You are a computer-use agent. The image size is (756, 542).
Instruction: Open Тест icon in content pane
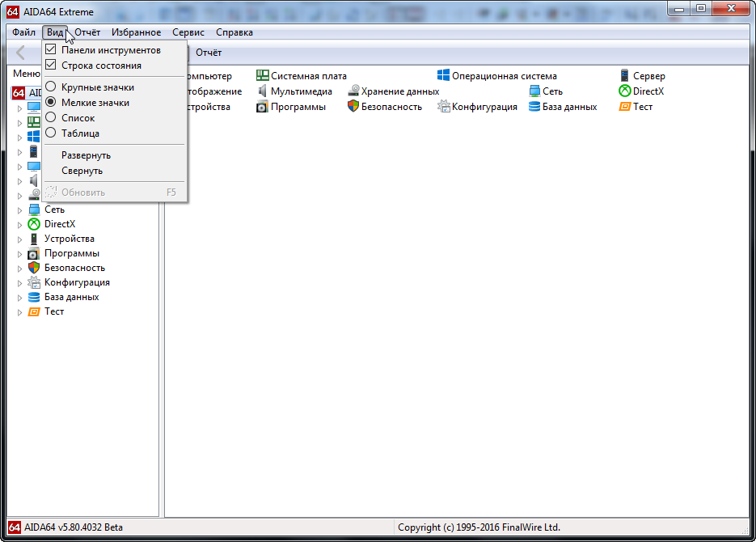[624, 106]
